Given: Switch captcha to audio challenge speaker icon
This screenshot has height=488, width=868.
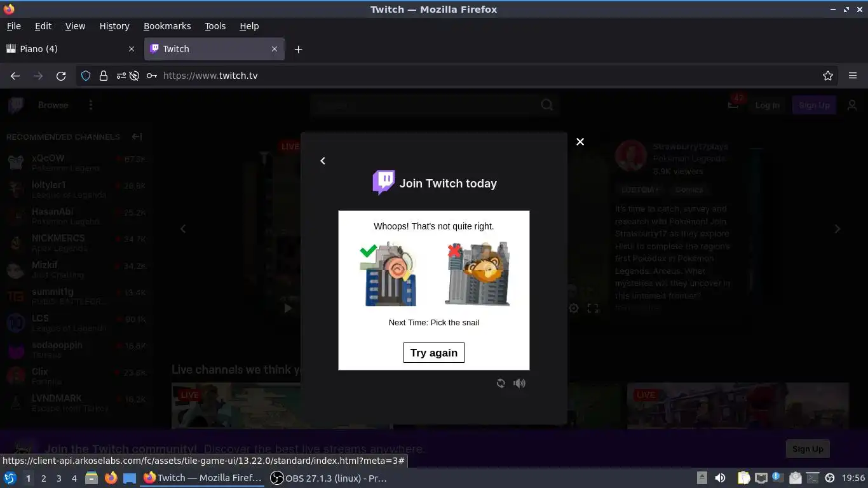Looking at the screenshot, I should tap(520, 383).
